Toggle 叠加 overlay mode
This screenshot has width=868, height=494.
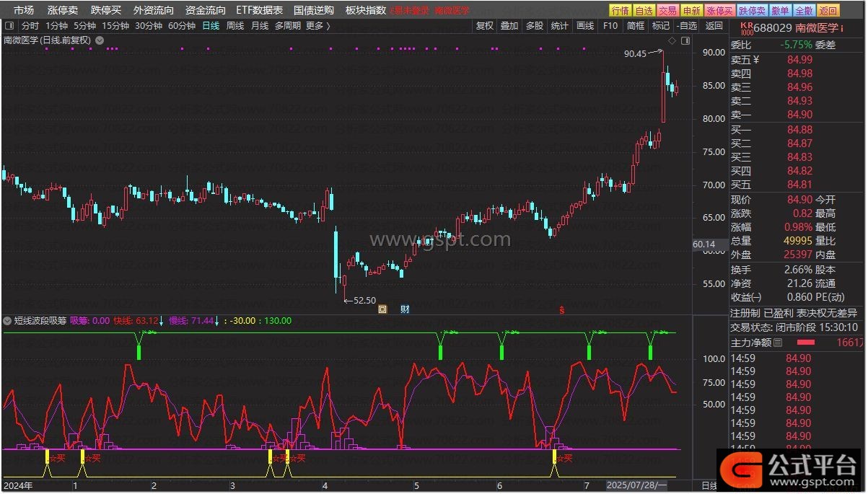[509, 26]
